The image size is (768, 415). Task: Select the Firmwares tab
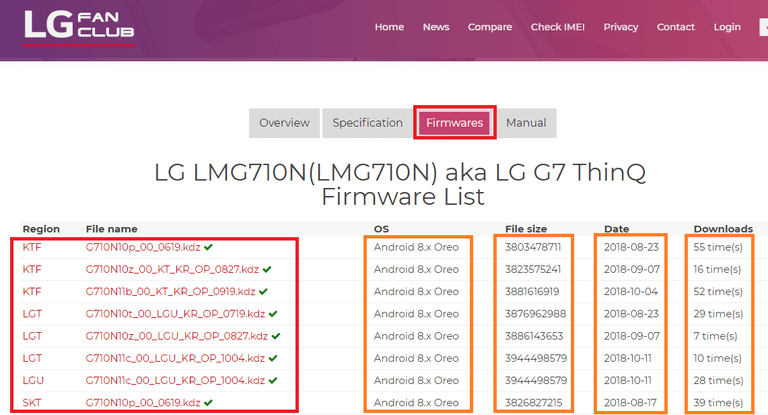click(x=455, y=123)
